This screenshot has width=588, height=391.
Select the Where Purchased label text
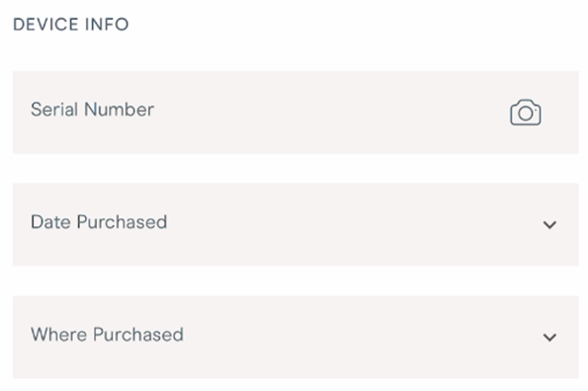(108, 334)
